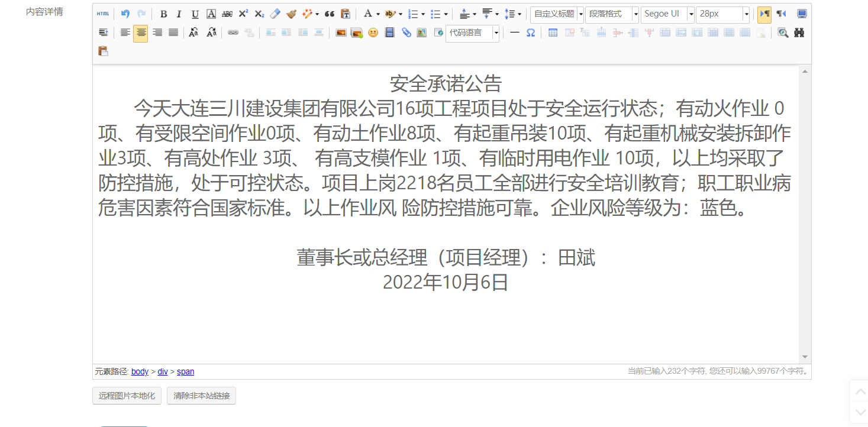This screenshot has width=868, height=427.
Task: Clear formatting with the eraser tool
Action: pos(275,14)
